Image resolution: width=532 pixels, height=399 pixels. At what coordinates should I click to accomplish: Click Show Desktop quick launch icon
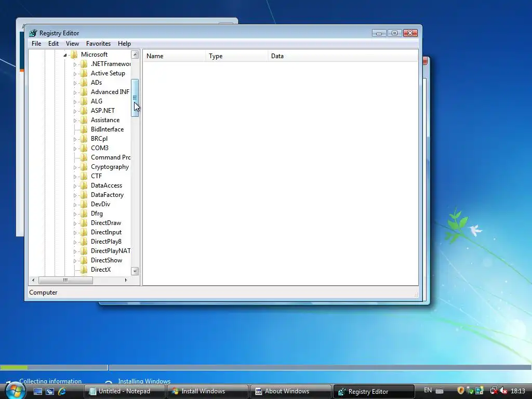37,392
